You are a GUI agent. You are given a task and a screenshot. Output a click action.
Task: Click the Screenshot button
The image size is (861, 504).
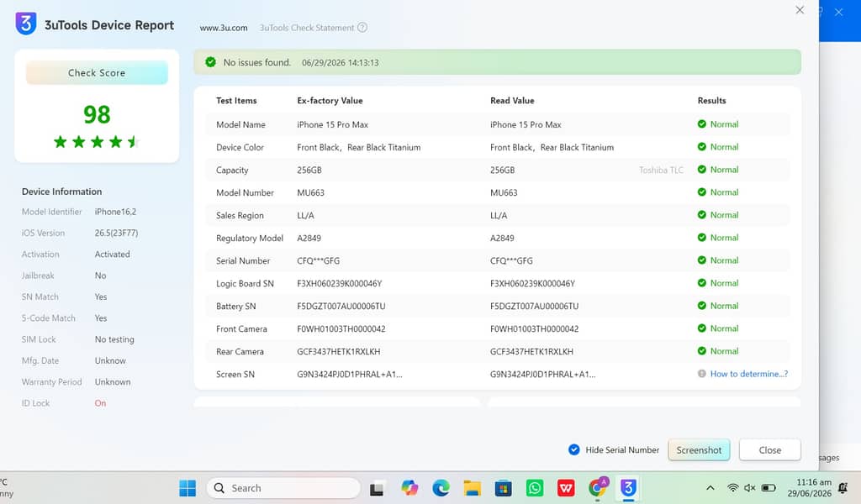(699, 449)
